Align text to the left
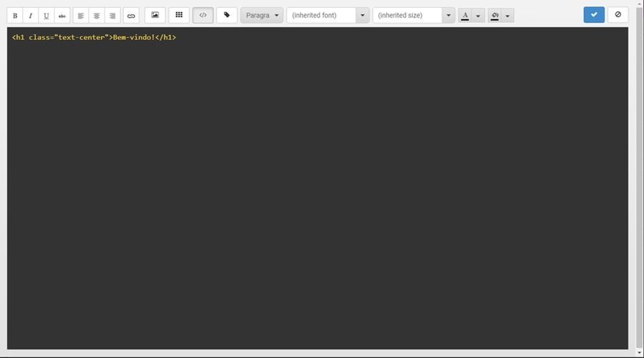The width and height of the screenshot is (644, 358). click(x=81, y=16)
